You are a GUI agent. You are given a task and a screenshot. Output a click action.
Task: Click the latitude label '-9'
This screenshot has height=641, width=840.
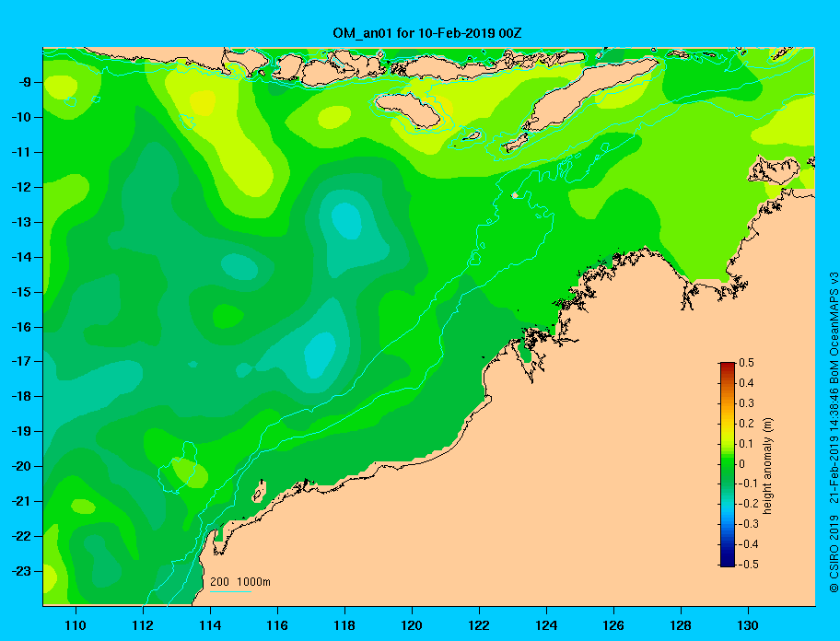tap(24, 83)
